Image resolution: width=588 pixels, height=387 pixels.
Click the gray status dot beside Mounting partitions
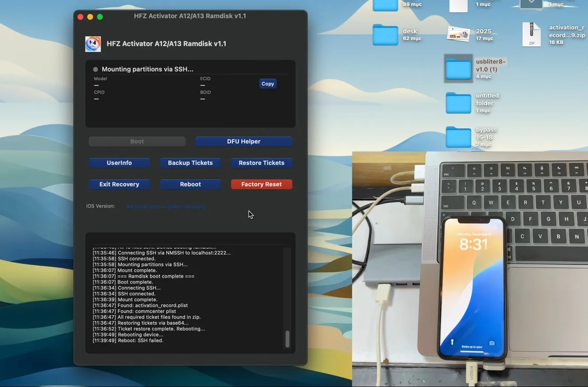(95, 70)
